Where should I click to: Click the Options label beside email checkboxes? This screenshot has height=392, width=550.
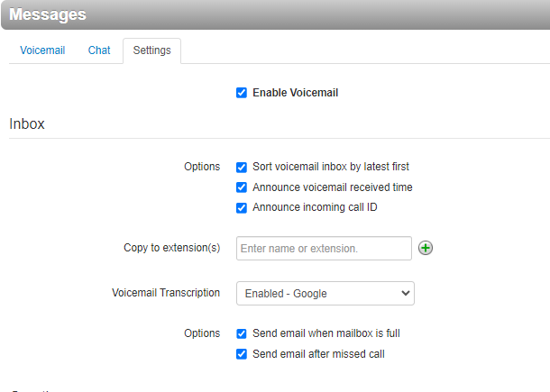[202, 333]
